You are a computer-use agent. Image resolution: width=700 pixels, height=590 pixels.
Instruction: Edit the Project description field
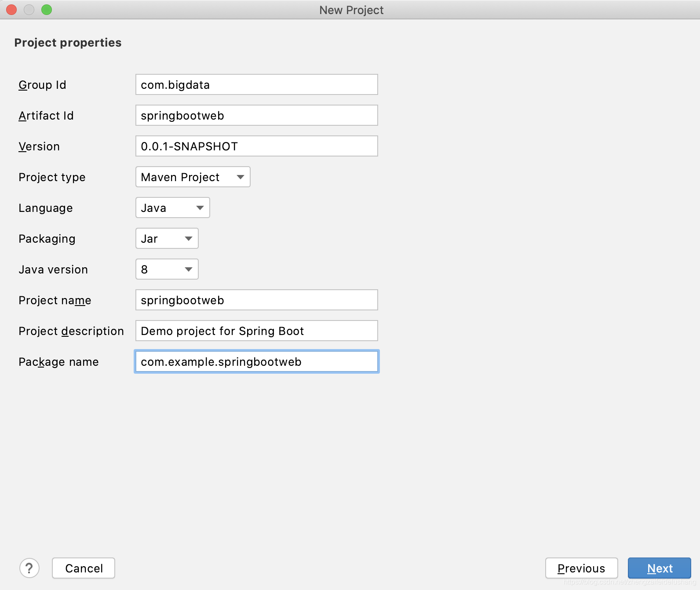(x=257, y=331)
